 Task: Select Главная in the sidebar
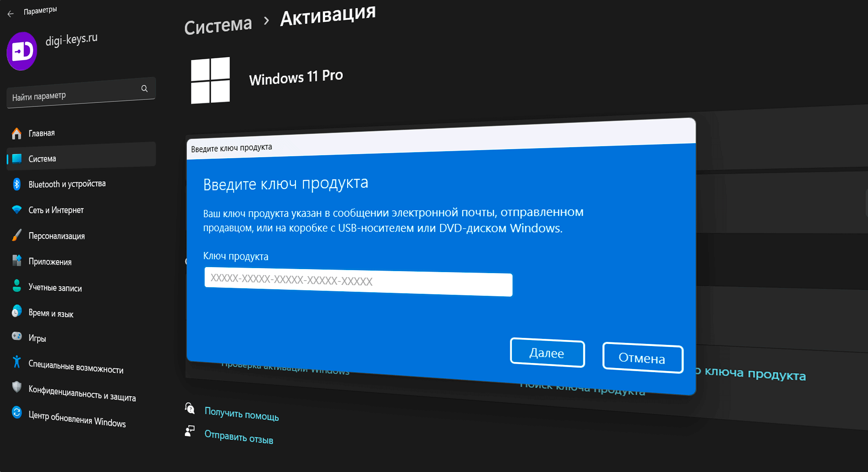[x=42, y=133]
